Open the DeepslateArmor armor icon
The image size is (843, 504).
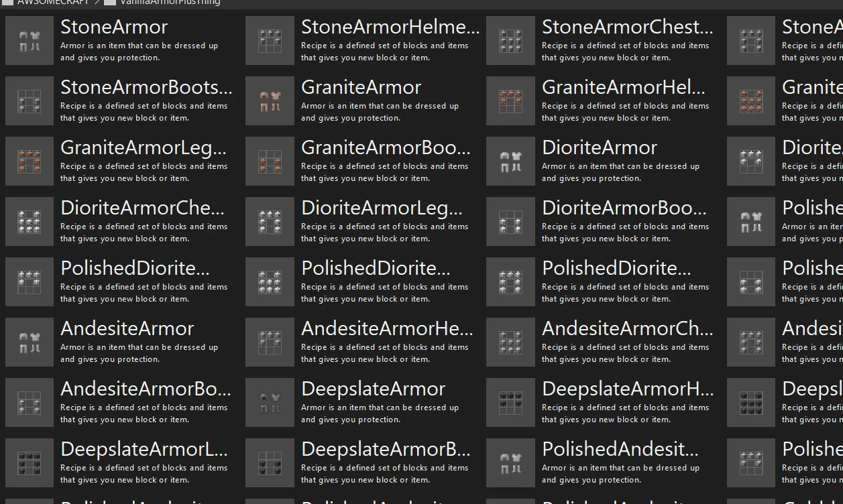coord(270,403)
